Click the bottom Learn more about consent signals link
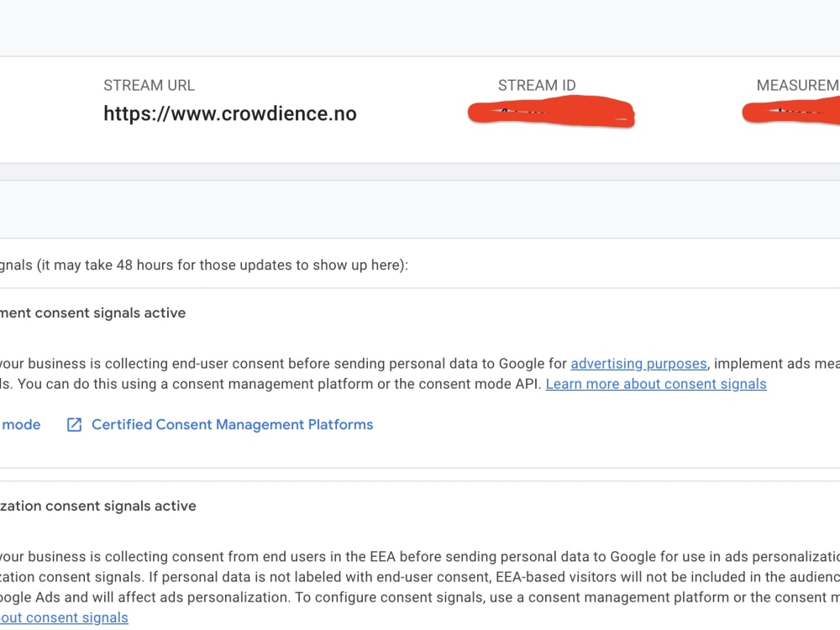The height and width of the screenshot is (630, 840). 64,617
